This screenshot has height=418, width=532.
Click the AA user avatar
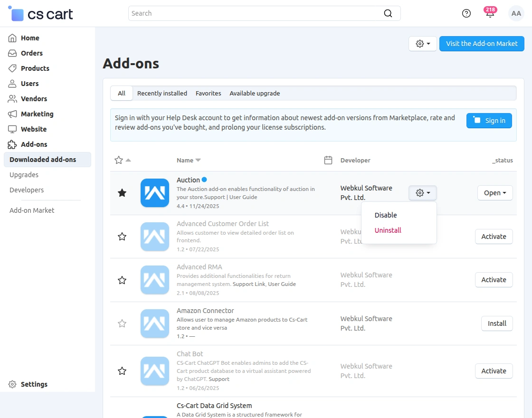pos(516,13)
